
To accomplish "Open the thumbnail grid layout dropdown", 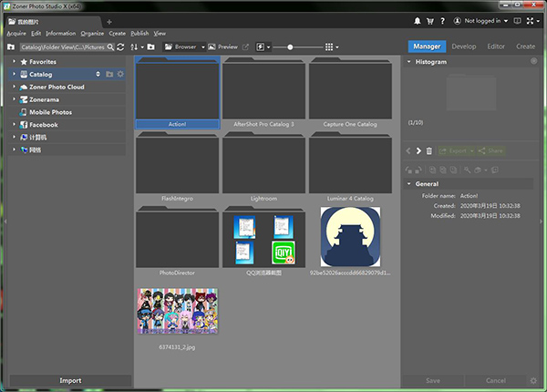I will tap(332, 47).
